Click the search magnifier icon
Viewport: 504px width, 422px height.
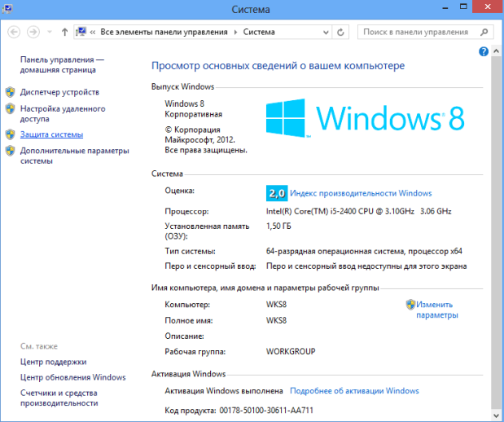coord(484,32)
